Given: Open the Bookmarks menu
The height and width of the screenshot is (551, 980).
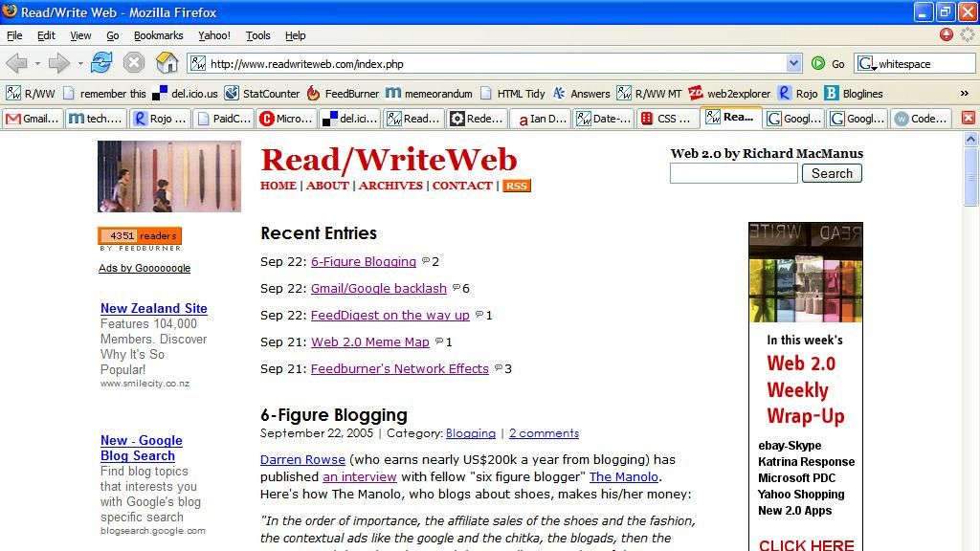Looking at the screenshot, I should tap(158, 35).
